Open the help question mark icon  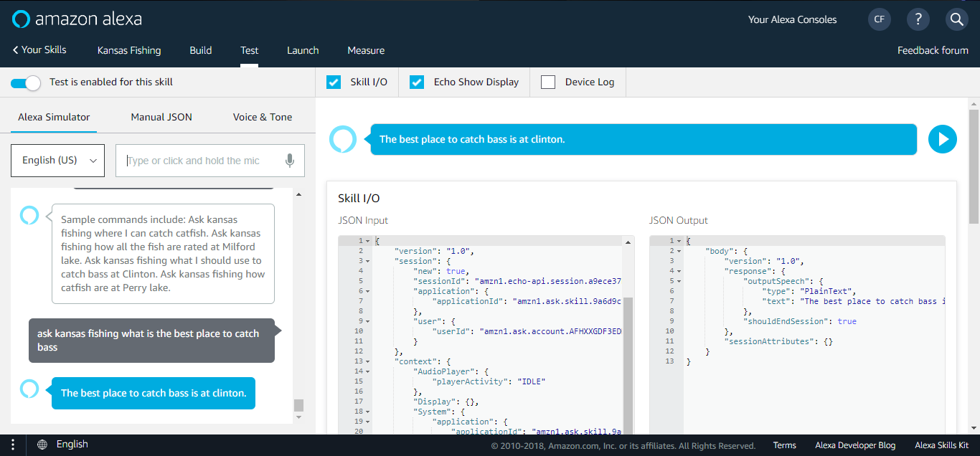pos(918,19)
